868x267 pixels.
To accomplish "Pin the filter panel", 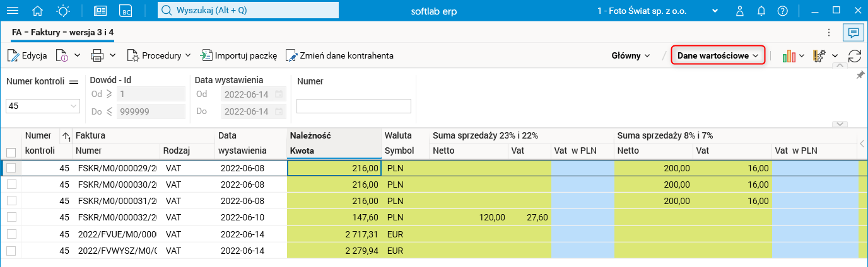I will pos(860,75).
